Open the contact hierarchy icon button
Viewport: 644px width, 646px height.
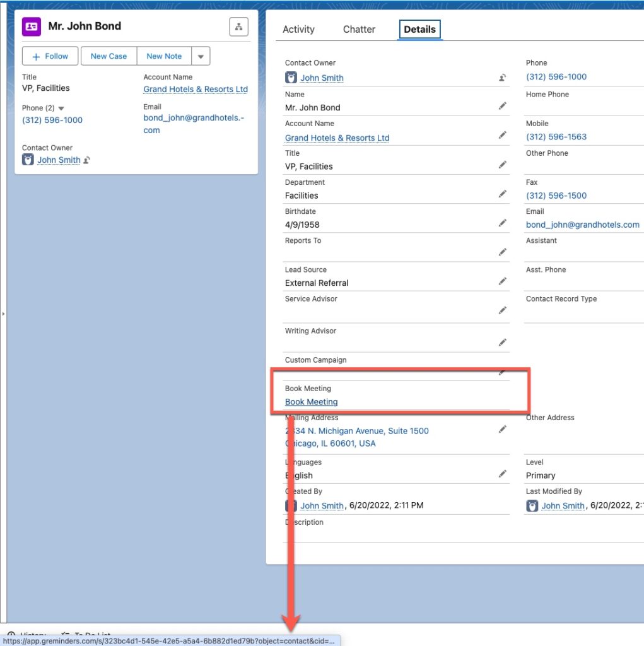pos(238,26)
